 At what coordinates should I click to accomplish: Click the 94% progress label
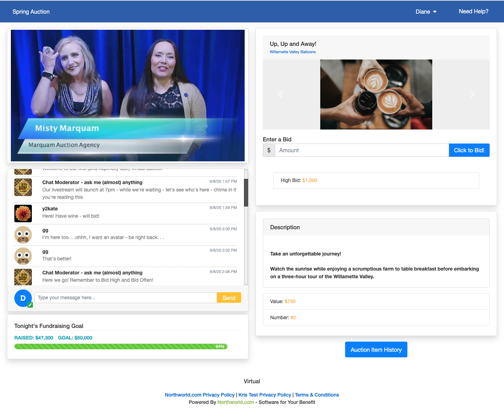click(220, 346)
